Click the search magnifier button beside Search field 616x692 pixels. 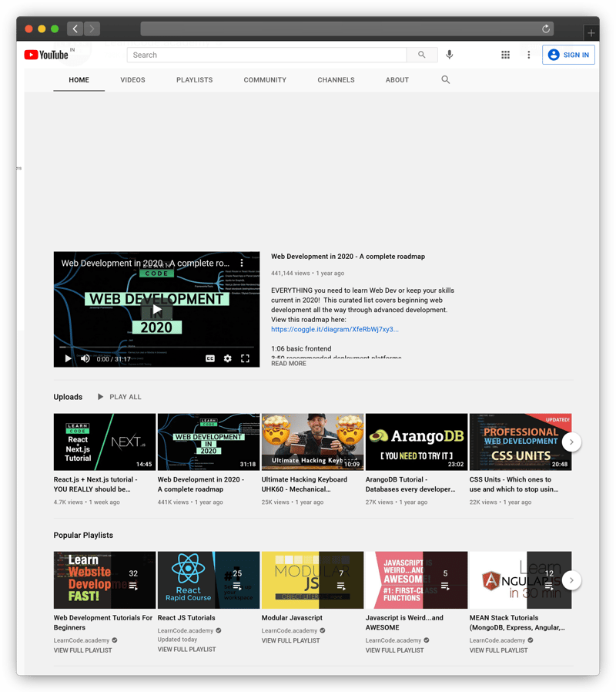421,55
